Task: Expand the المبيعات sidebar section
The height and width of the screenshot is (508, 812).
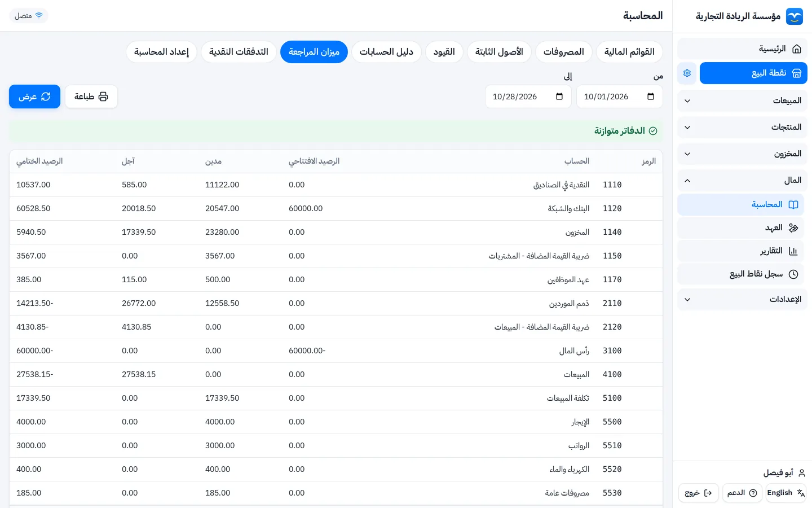Action: point(742,101)
